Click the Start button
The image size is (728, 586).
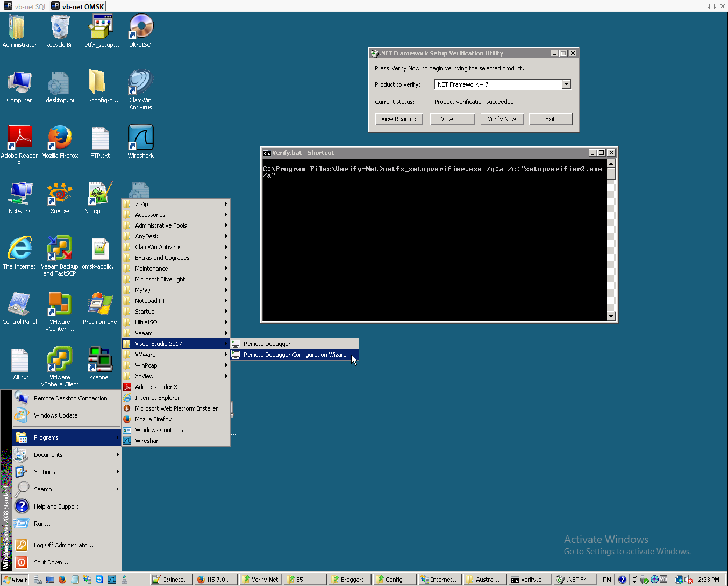coord(15,580)
